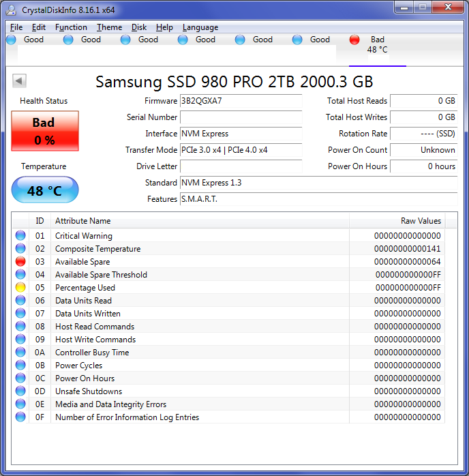This screenshot has width=469, height=476.
Task: Click the red Bad 0 % health status button
Action: coord(45,131)
